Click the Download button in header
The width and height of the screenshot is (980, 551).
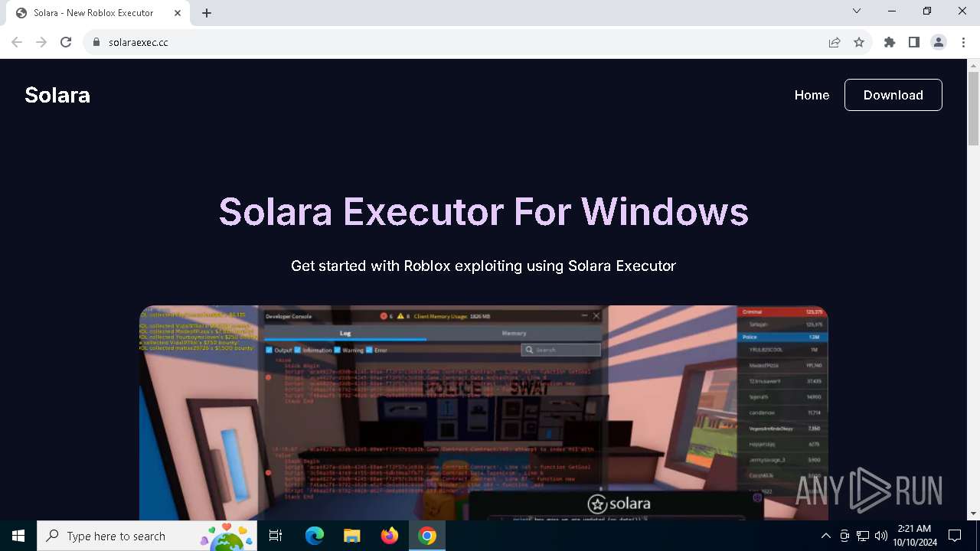[x=893, y=95]
